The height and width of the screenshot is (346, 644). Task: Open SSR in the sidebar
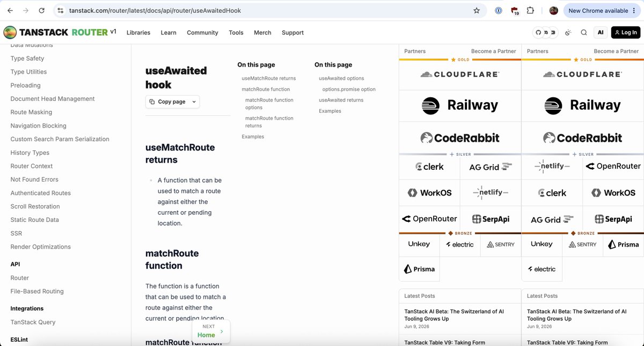(16, 233)
